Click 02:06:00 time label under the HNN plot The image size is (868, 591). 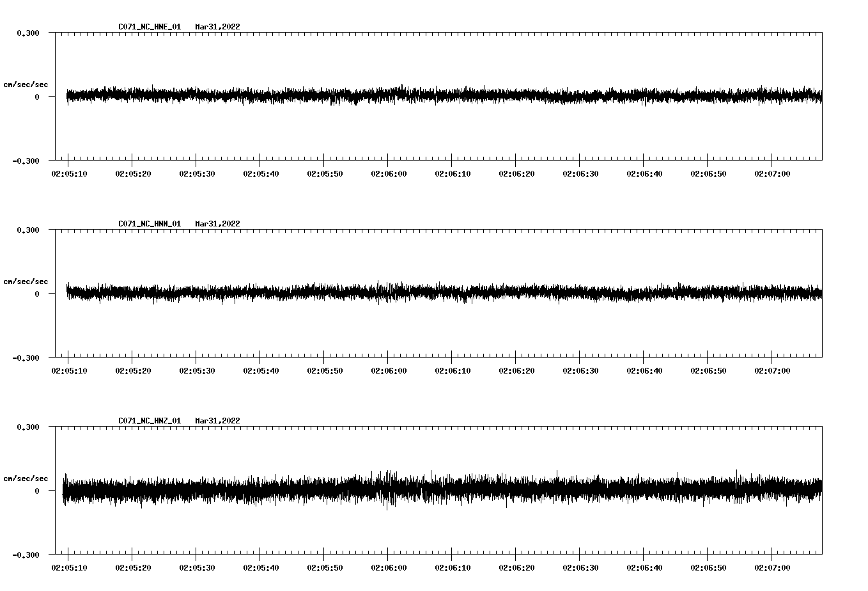point(389,371)
